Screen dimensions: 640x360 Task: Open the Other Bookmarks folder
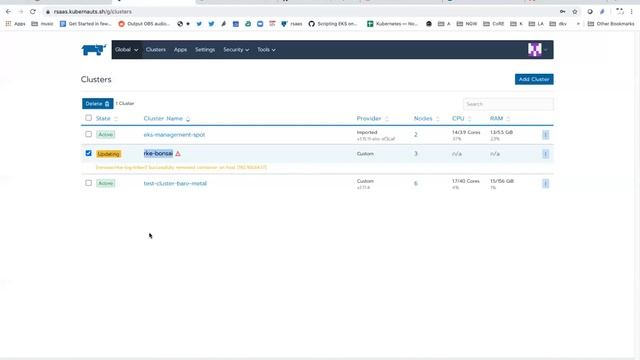pyautogui.click(x=611, y=24)
